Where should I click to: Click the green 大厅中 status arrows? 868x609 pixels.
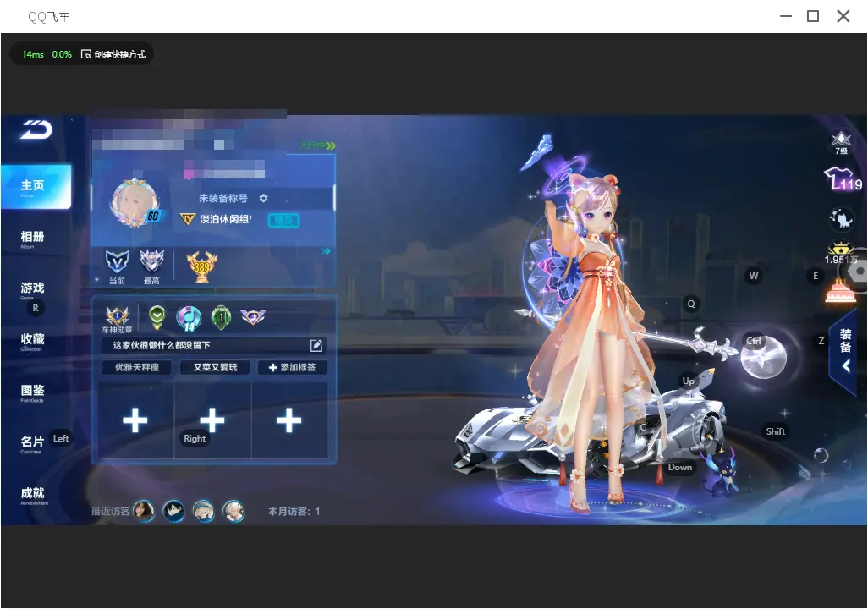(x=331, y=145)
